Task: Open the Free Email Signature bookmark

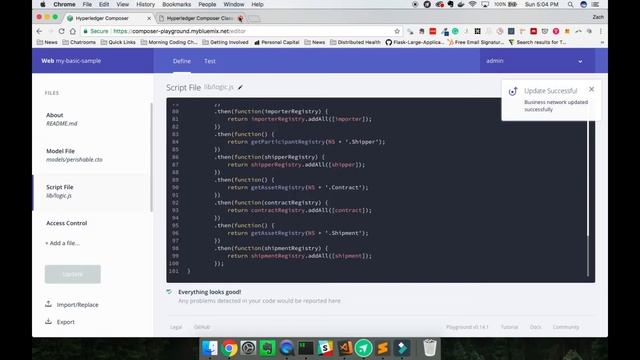Action: coord(476,42)
